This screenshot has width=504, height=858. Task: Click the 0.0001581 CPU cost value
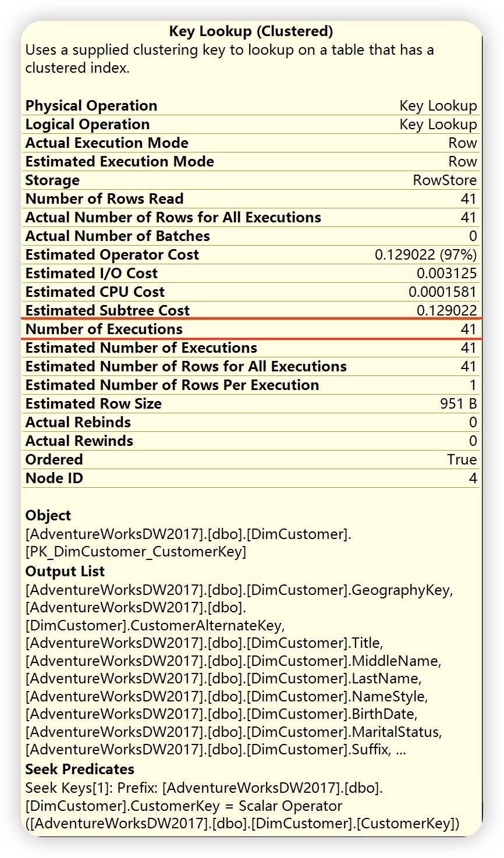(x=443, y=292)
